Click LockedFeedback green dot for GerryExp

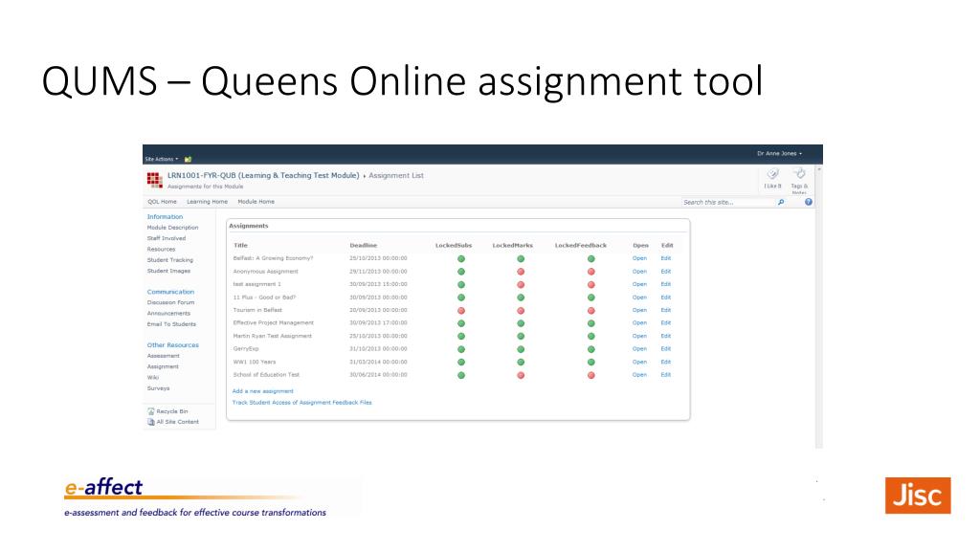click(x=590, y=349)
